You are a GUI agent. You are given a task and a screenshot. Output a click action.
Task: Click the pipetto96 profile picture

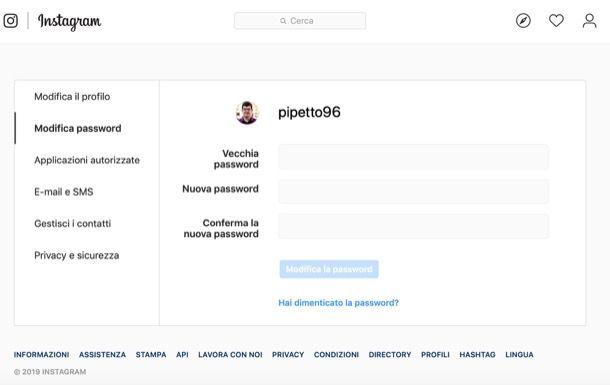click(x=247, y=112)
